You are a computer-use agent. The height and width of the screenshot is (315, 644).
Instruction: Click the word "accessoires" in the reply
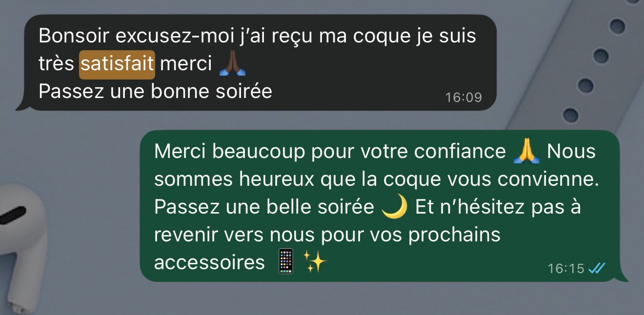[x=209, y=263]
